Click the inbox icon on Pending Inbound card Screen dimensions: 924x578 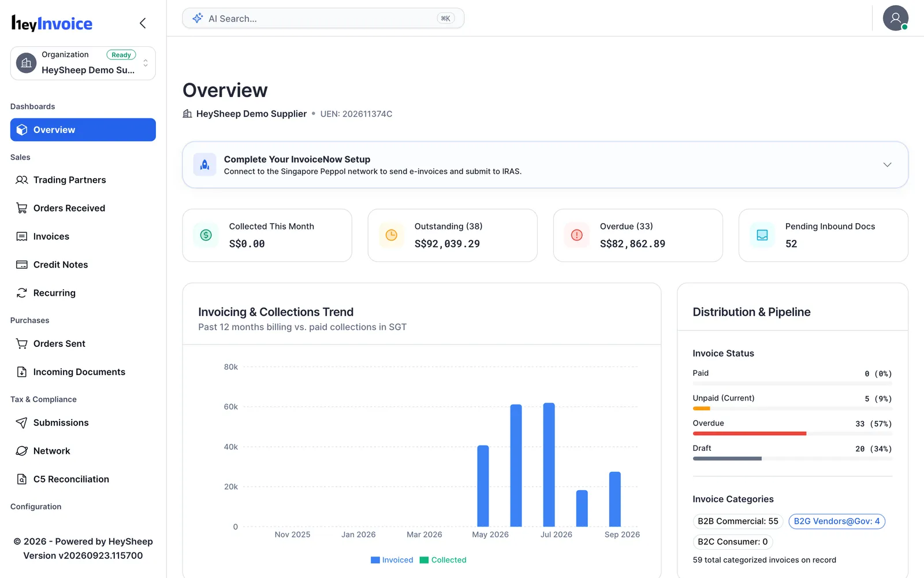point(762,235)
